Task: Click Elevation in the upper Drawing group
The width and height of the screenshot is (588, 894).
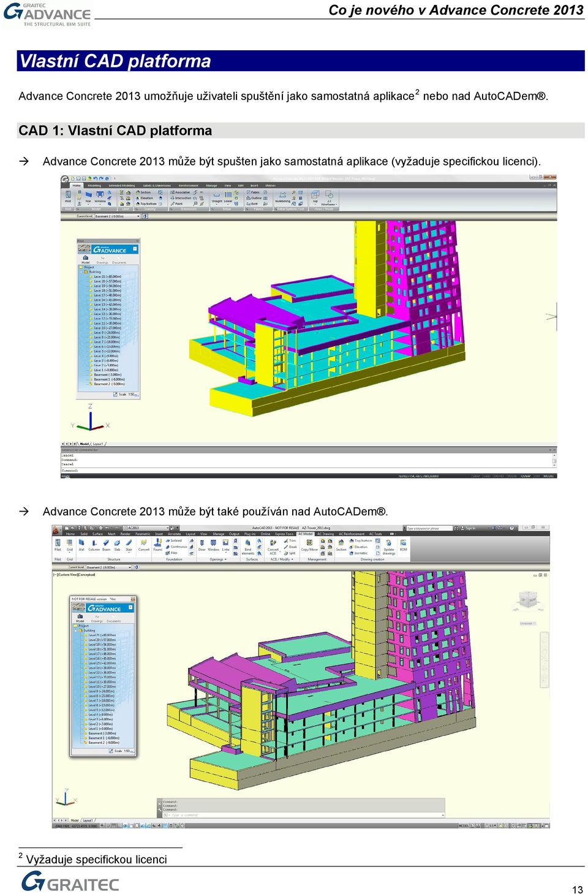Action: (145, 198)
